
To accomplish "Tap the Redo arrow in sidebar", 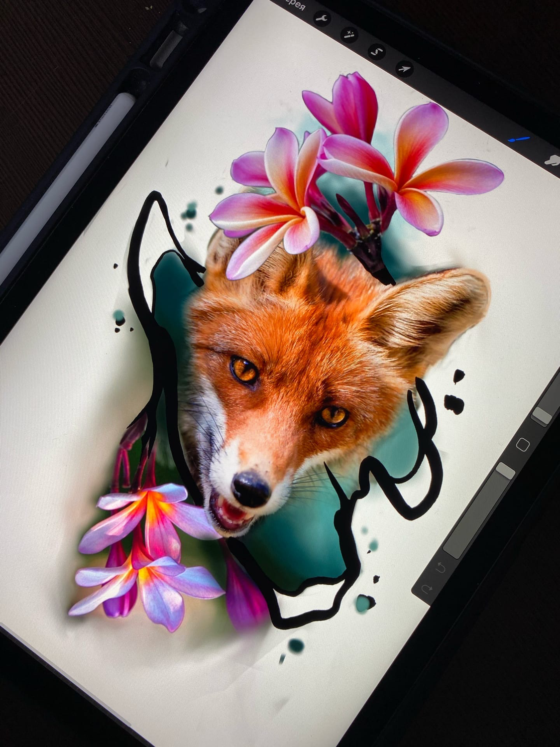I will click(427, 589).
